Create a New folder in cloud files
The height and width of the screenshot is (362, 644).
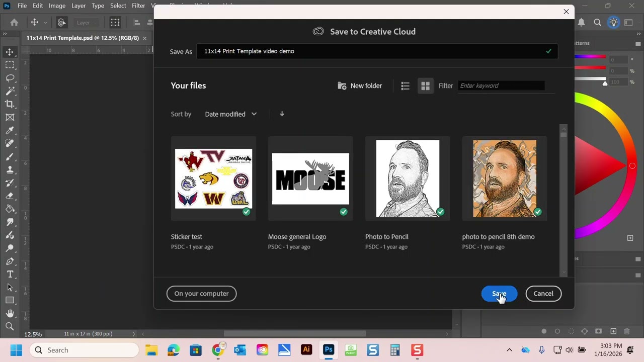click(x=360, y=86)
